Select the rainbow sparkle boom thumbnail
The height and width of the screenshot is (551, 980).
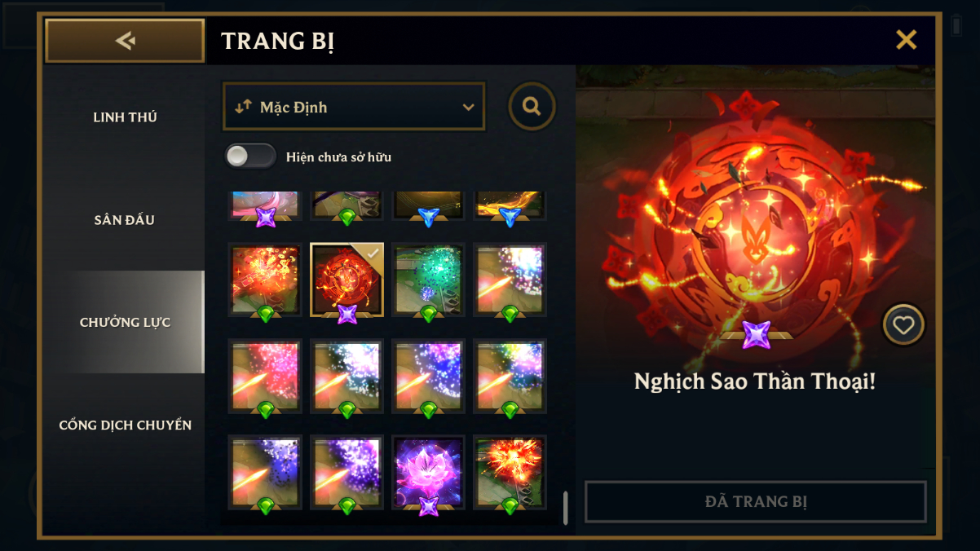[510, 376]
